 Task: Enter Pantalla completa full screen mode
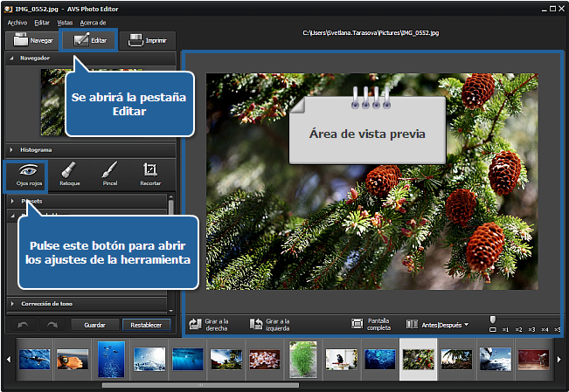[371, 324]
